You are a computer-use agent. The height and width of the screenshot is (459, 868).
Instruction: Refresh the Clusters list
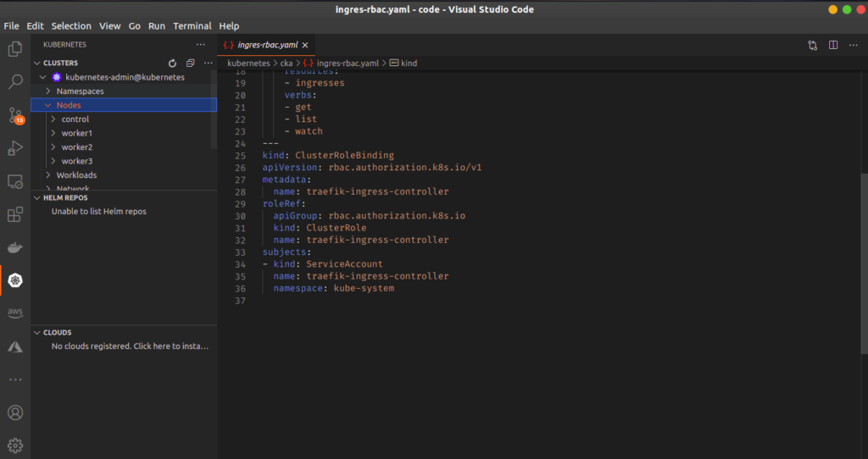point(172,63)
